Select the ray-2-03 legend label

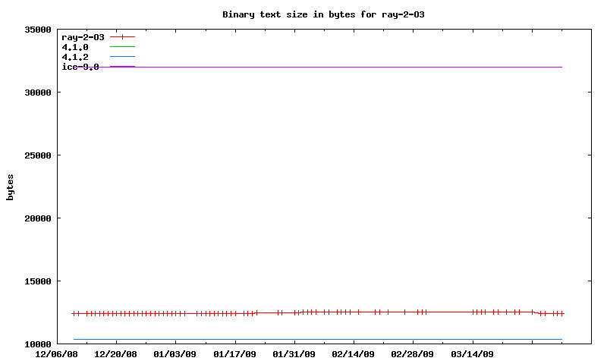tap(83, 37)
